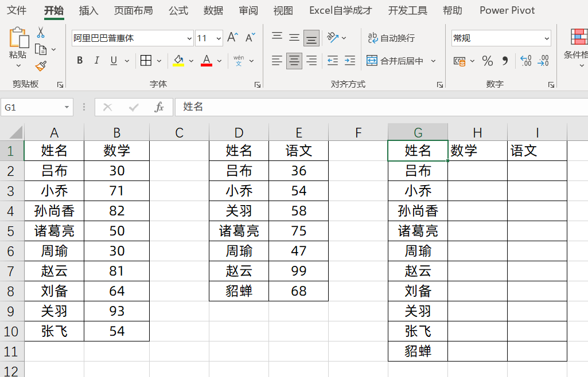Align text right
Screen dimensions: 588x377
point(311,60)
